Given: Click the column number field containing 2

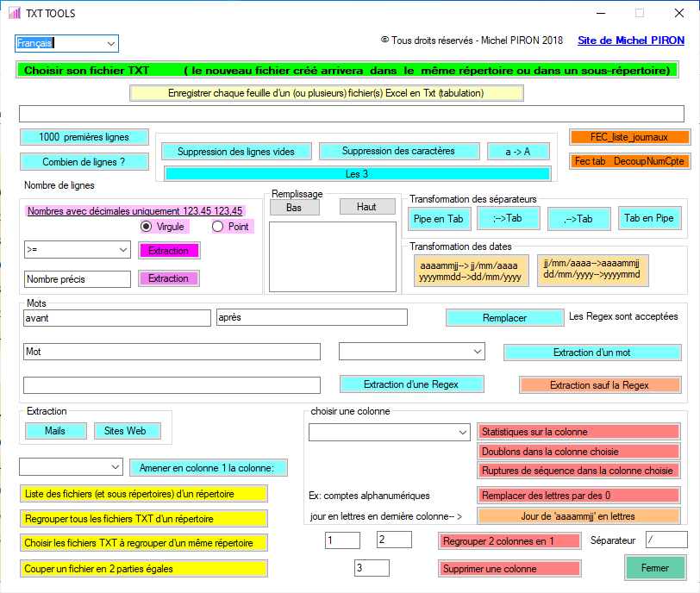Looking at the screenshot, I should tap(394, 540).
